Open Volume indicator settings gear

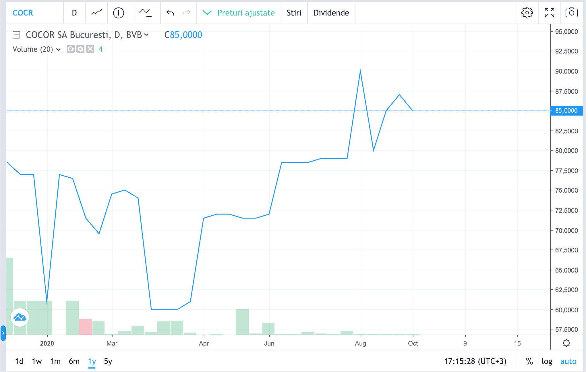pos(80,49)
